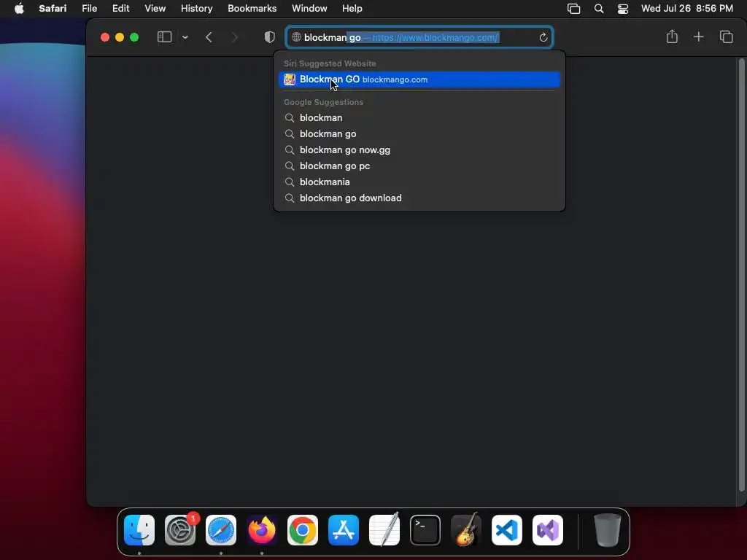
Task: Open Spotlight search in menu bar
Action: coord(599,9)
